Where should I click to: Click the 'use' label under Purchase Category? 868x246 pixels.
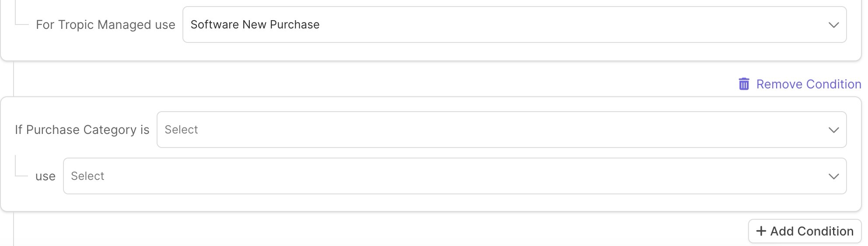[x=45, y=176]
